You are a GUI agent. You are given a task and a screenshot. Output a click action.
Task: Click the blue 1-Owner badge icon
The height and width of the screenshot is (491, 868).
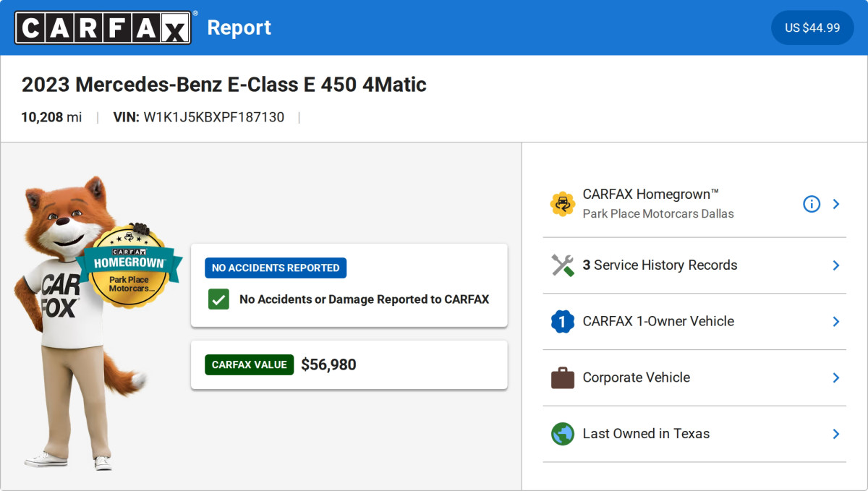(562, 321)
